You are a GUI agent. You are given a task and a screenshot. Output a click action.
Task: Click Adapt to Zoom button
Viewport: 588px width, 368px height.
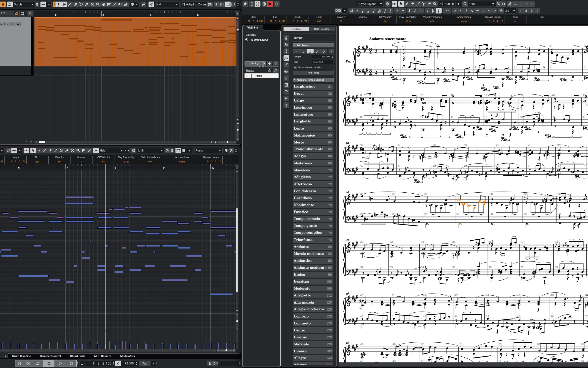194,4
